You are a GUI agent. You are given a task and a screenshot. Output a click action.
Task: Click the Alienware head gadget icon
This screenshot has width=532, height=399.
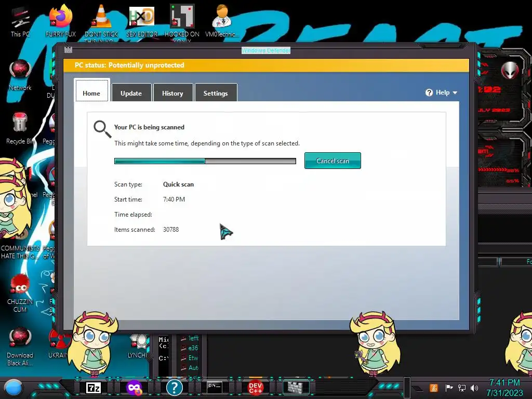(x=510, y=70)
